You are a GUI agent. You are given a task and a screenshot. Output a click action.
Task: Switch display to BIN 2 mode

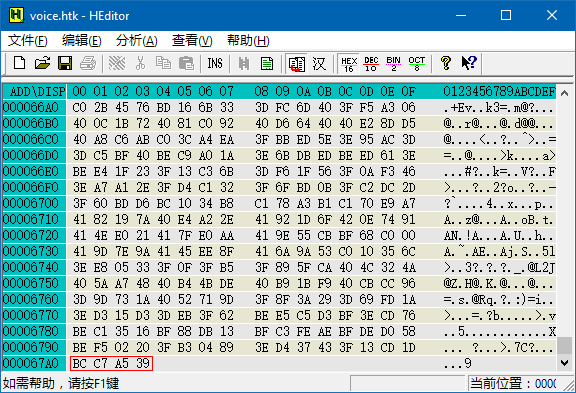point(393,64)
